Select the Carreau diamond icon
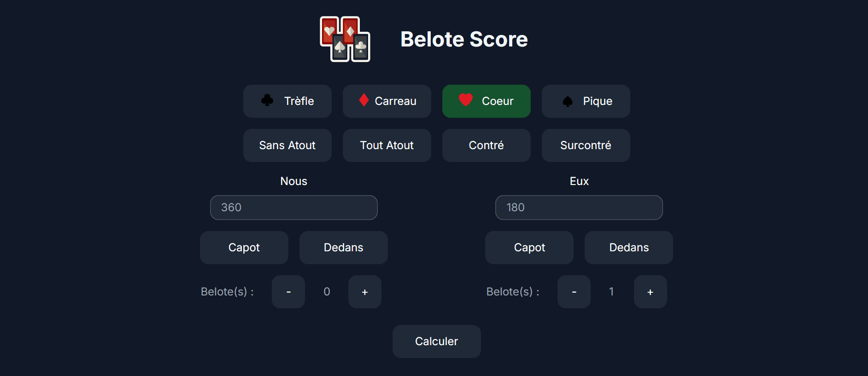Viewport: 868px width, 376px height. pyautogui.click(x=364, y=101)
